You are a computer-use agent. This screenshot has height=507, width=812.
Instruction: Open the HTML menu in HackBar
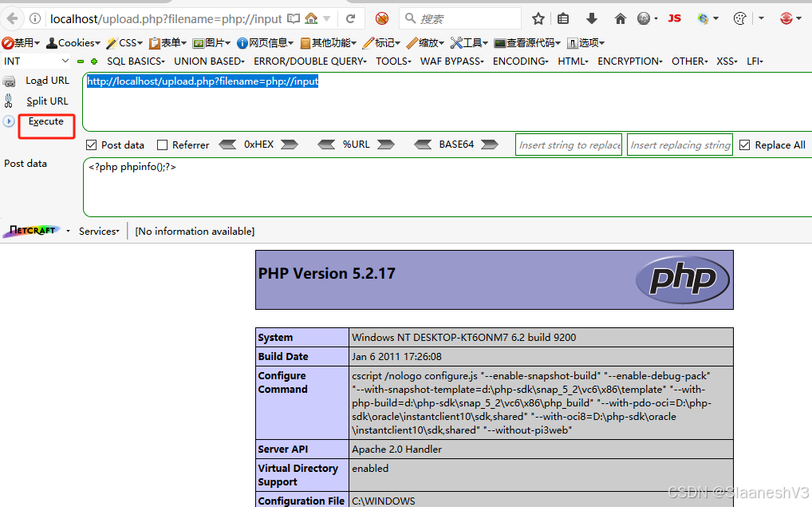coord(574,61)
